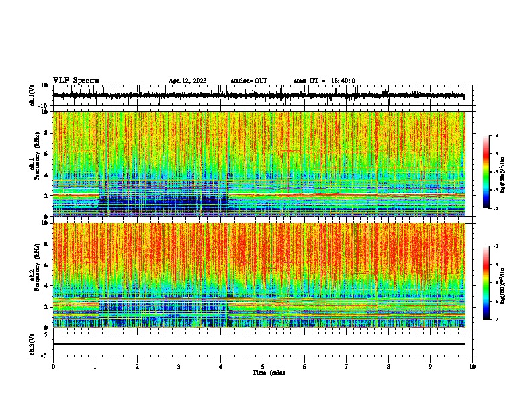Screen dimensions: 532x411
Task: Click the "6" kHz tick of ch.2 spectrogram
Action: (x=47, y=265)
